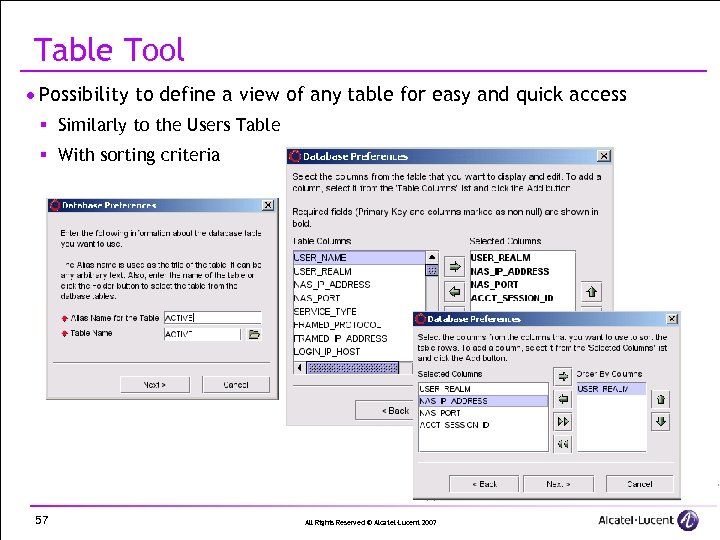
Task: Click the Table Columns scroll up arrow
Action: pyautogui.click(x=432, y=257)
